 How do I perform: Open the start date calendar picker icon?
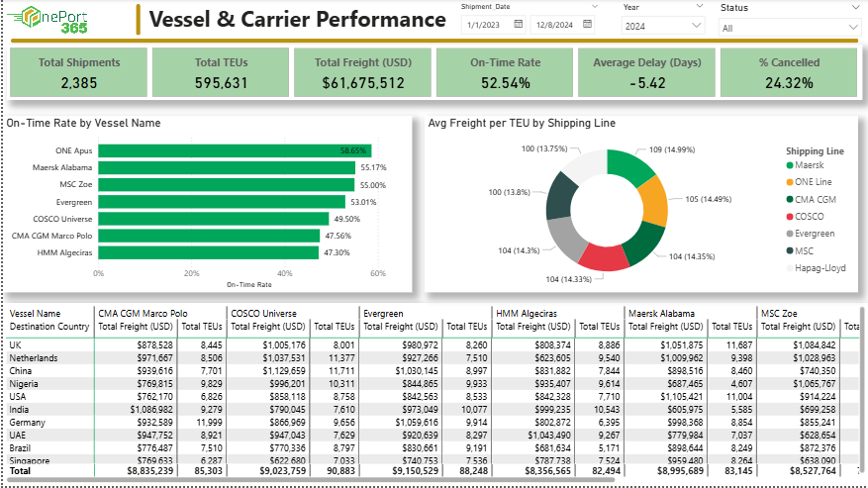pos(519,24)
